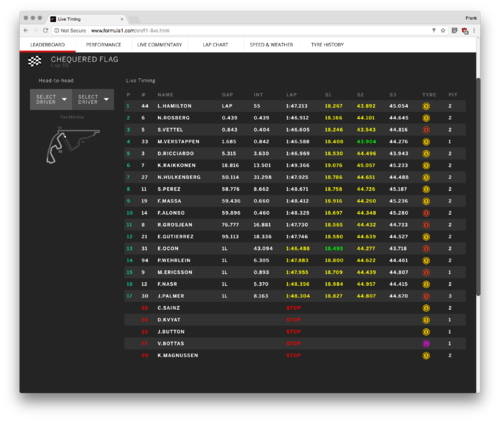Select the F.MASSA driver name
This screenshot has width=500, height=421.
point(169,201)
